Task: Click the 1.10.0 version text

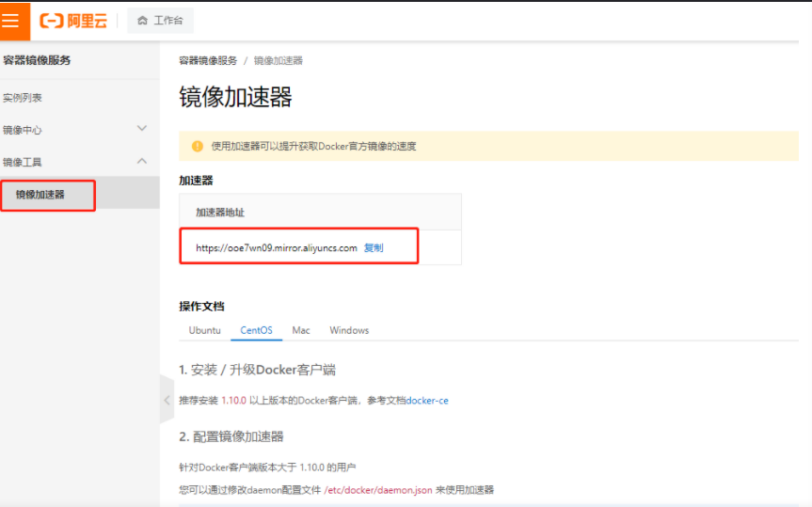Action: pos(233,401)
